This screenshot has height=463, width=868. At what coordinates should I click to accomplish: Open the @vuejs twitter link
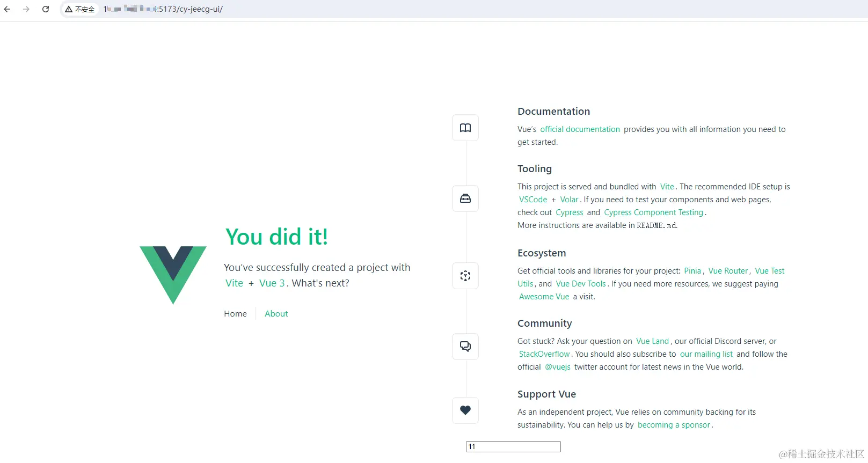(x=558, y=367)
